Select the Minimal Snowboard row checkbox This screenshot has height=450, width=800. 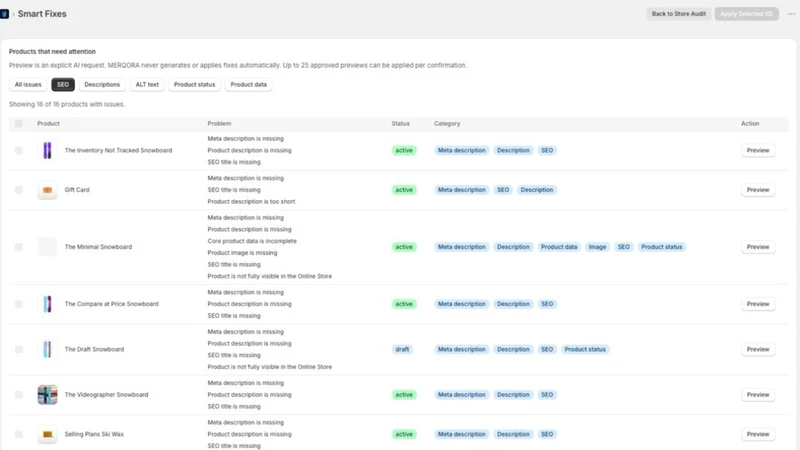point(19,247)
